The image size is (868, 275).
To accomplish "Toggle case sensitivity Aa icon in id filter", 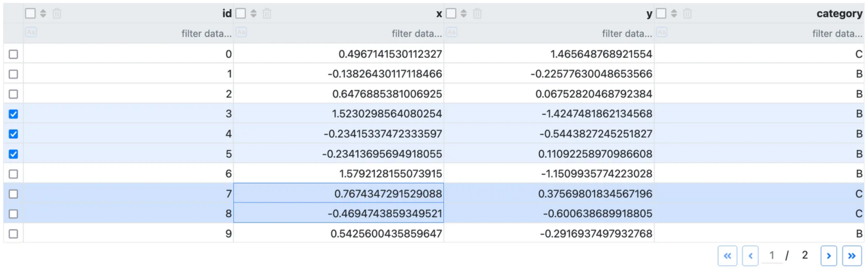I will (30, 32).
